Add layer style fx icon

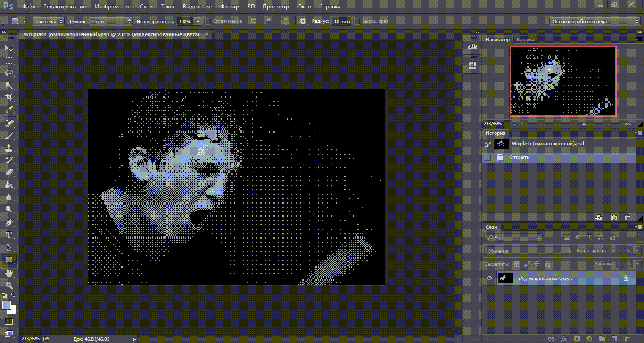coord(564,338)
